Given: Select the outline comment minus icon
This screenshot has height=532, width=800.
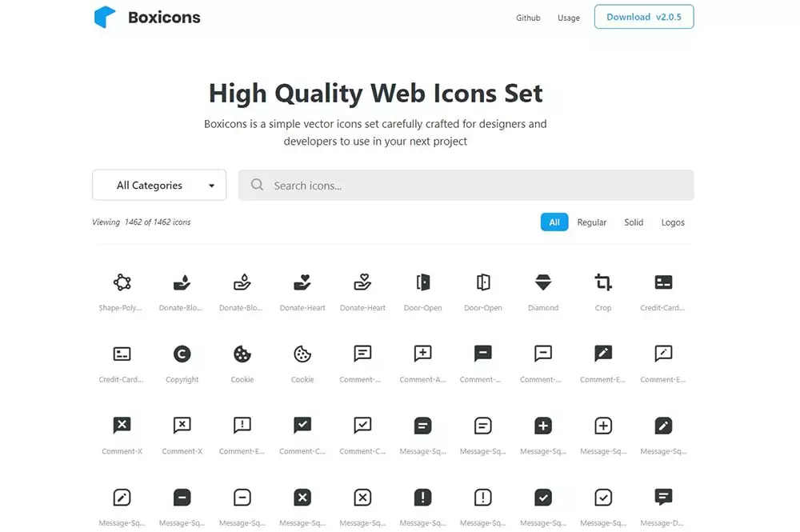Looking at the screenshot, I should click(543, 354).
